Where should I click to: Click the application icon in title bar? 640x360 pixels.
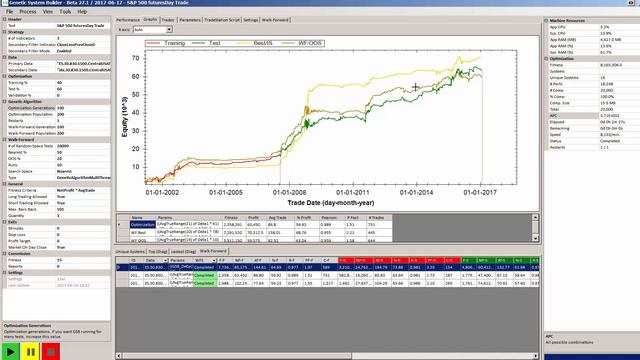click(x=4, y=2)
